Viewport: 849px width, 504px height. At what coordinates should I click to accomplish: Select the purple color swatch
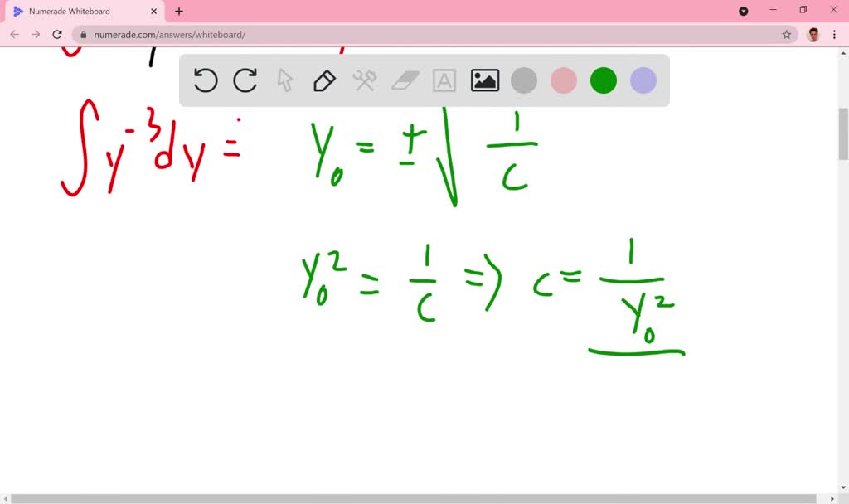click(643, 80)
